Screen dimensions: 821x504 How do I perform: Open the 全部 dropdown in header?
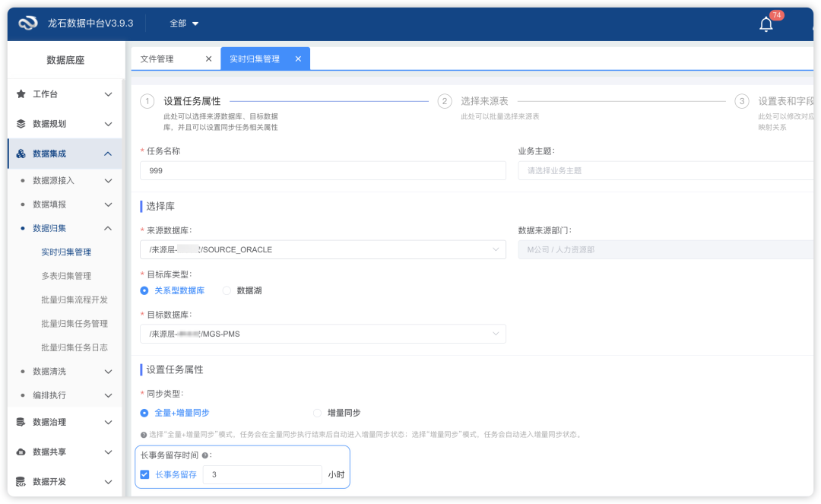[x=184, y=24]
